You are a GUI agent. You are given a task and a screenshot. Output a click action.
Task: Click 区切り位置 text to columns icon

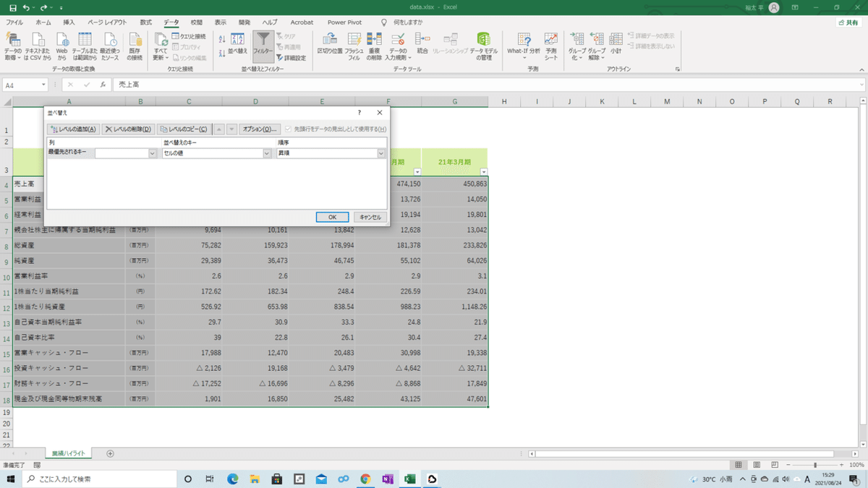[330, 44]
